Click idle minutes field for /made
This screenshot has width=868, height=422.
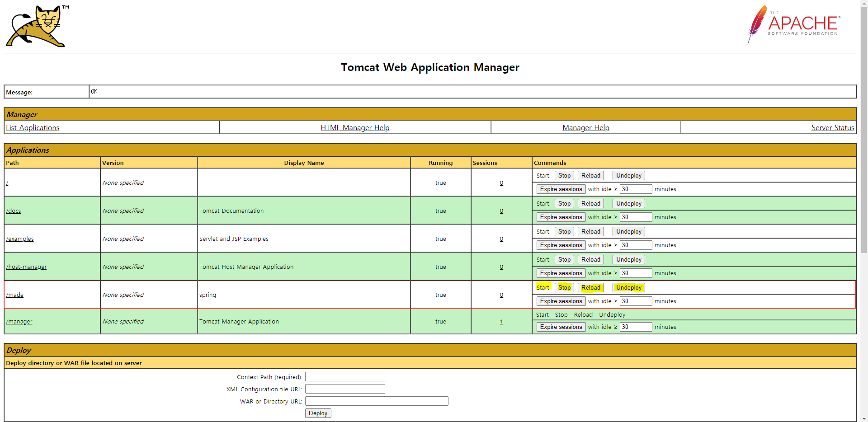pos(636,301)
